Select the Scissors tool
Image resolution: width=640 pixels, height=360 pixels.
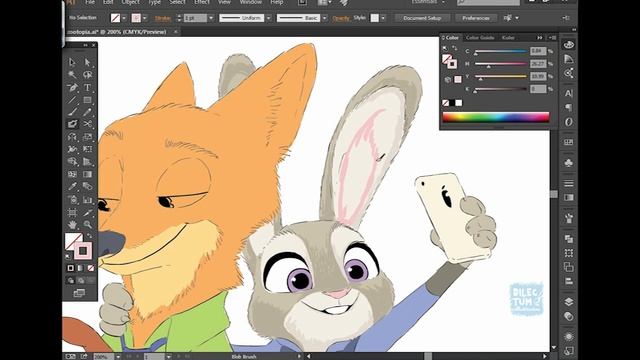[87, 124]
